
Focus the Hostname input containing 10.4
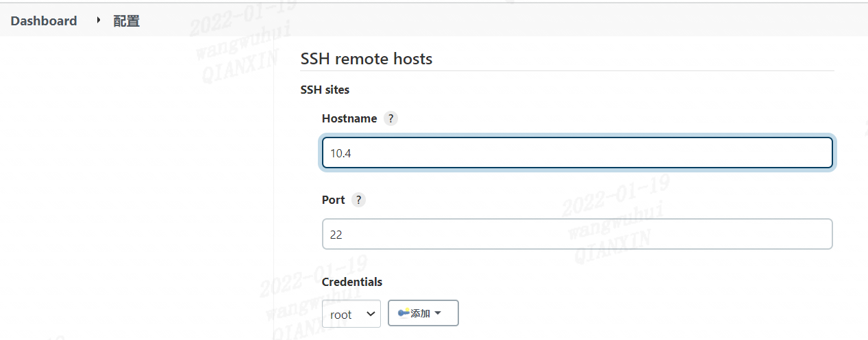(x=577, y=153)
